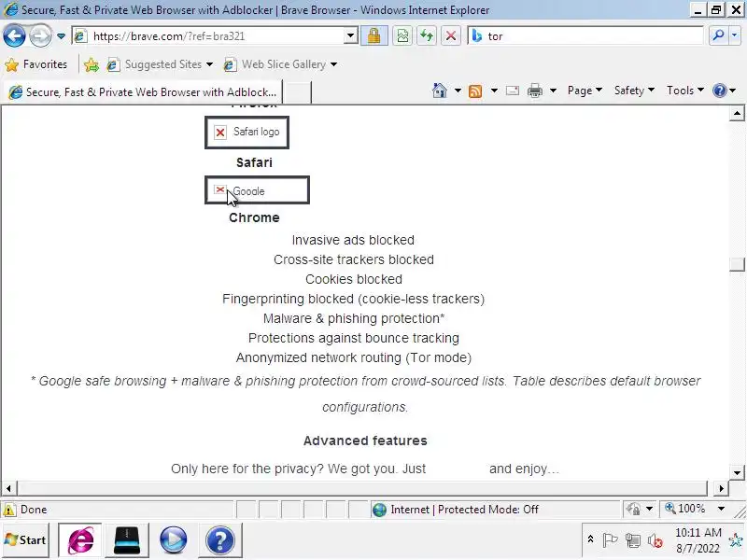Open the Favorites center
This screenshot has width=747, height=560.
(x=36, y=64)
